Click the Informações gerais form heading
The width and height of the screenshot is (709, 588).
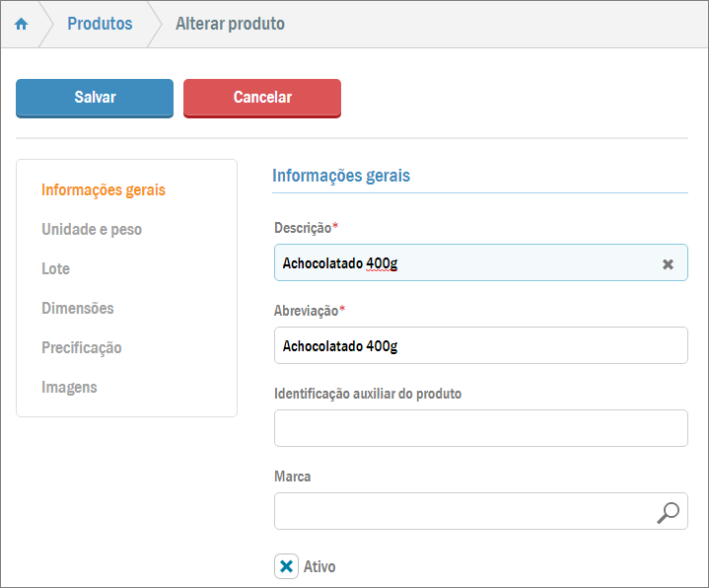click(341, 176)
